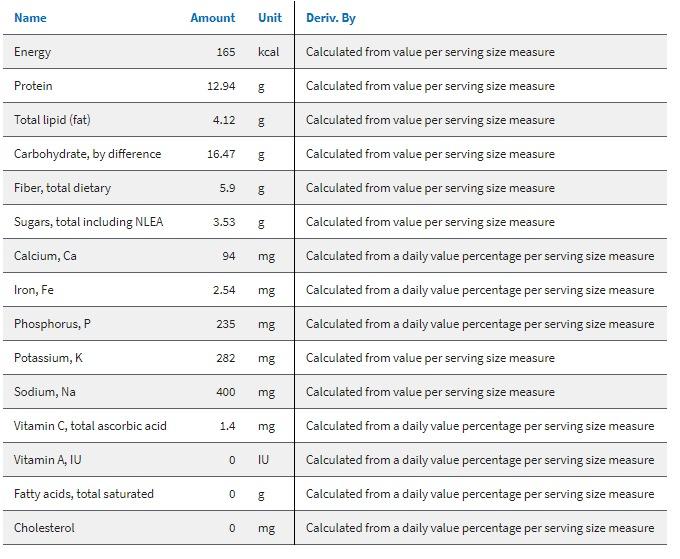The image size is (680, 559).
Task: Select the Protein row name
Action: tap(33, 86)
